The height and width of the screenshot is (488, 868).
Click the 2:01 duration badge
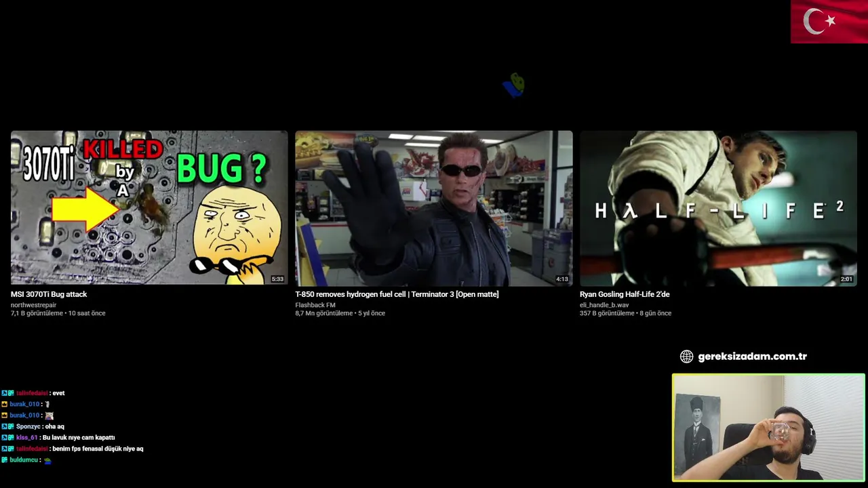(846, 279)
